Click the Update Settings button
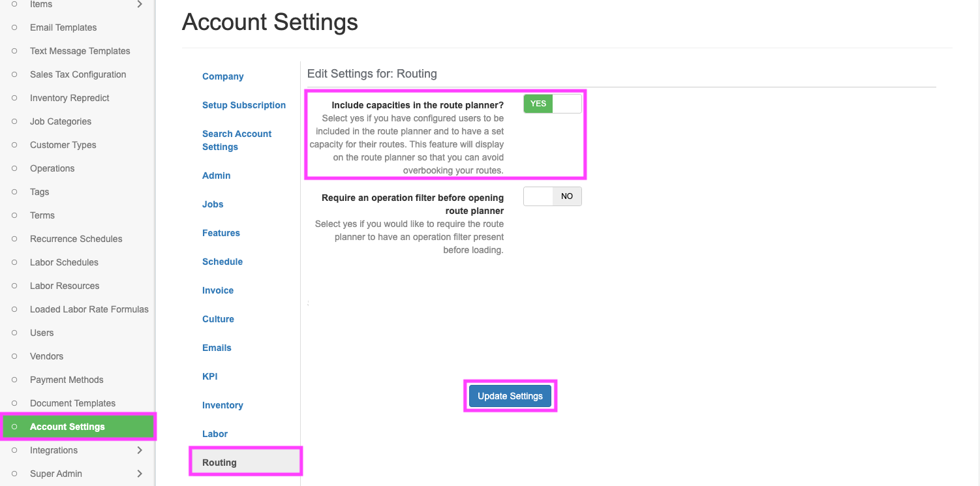This screenshot has width=980, height=486. click(510, 396)
